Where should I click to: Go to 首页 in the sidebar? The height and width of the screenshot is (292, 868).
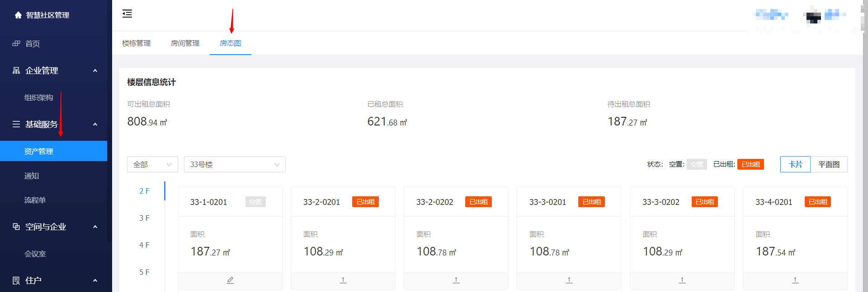[x=33, y=44]
